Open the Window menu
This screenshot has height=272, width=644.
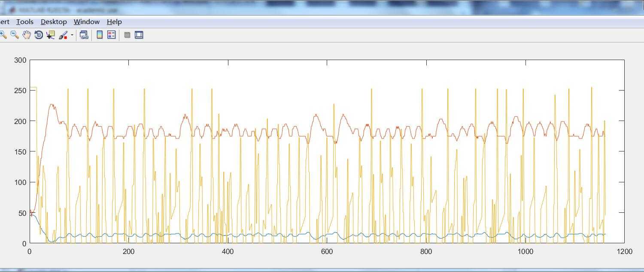click(x=87, y=22)
